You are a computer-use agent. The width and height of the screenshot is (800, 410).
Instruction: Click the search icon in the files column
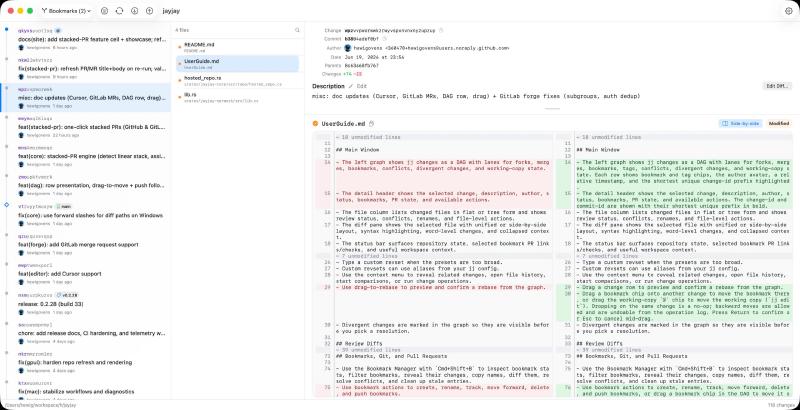297,30
